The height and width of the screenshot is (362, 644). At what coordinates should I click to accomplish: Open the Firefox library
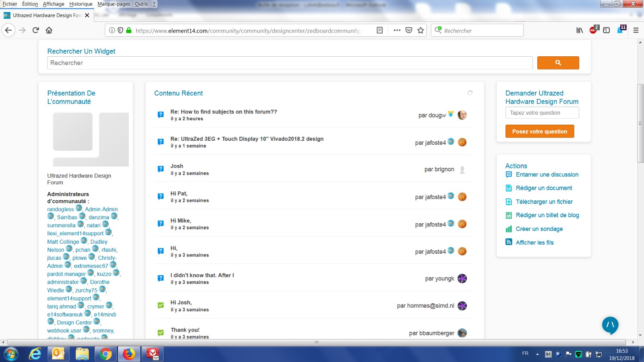tap(580, 30)
